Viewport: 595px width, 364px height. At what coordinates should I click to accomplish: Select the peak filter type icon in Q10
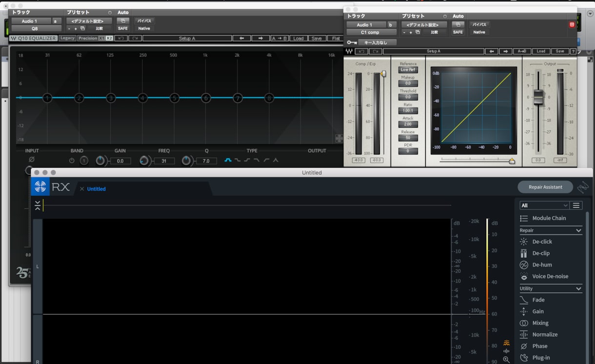(276, 160)
